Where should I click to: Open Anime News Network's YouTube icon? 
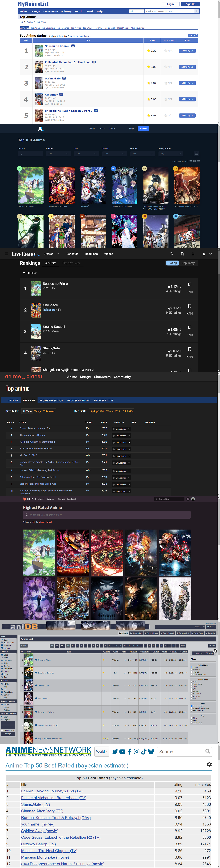click(x=122, y=752)
